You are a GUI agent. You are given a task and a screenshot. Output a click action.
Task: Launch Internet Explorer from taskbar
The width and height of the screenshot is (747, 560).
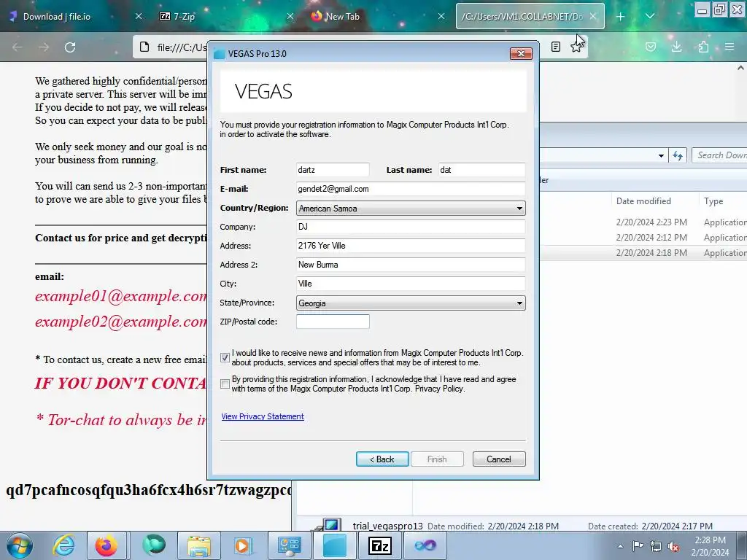pos(63,545)
